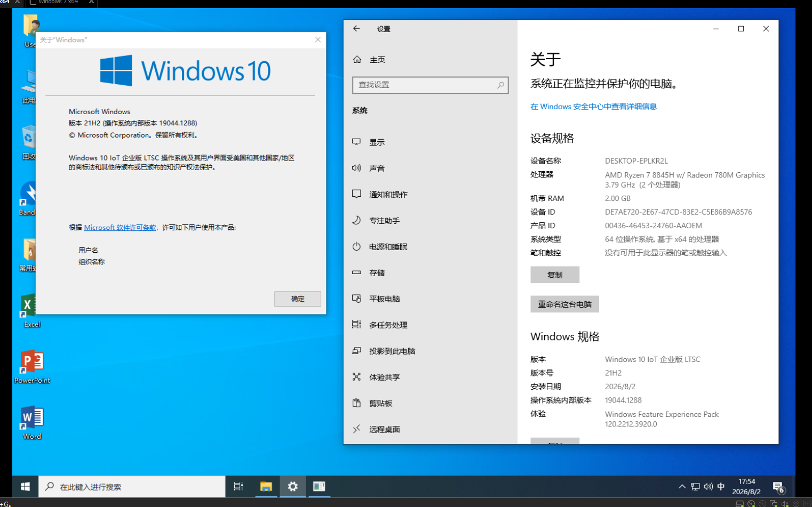Image resolution: width=812 pixels, height=507 pixels.
Task: Click the processor AMD Ryzen 7 8845H text
Action: (684, 180)
